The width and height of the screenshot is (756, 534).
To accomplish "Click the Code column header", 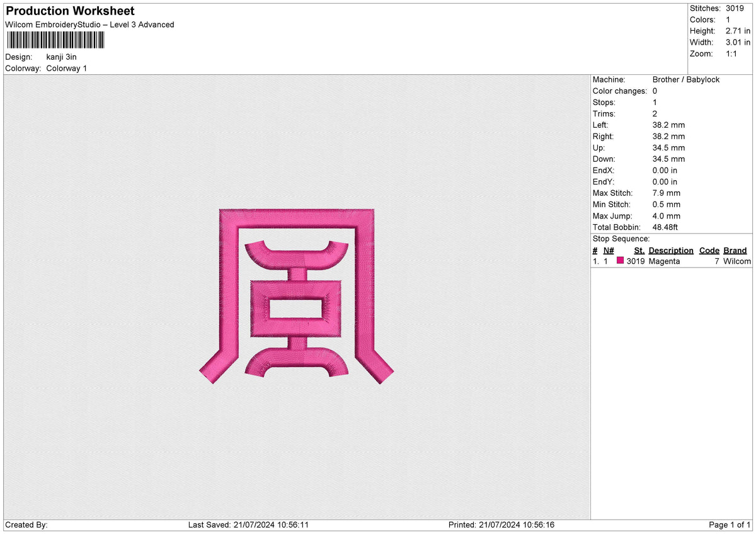I will (709, 251).
